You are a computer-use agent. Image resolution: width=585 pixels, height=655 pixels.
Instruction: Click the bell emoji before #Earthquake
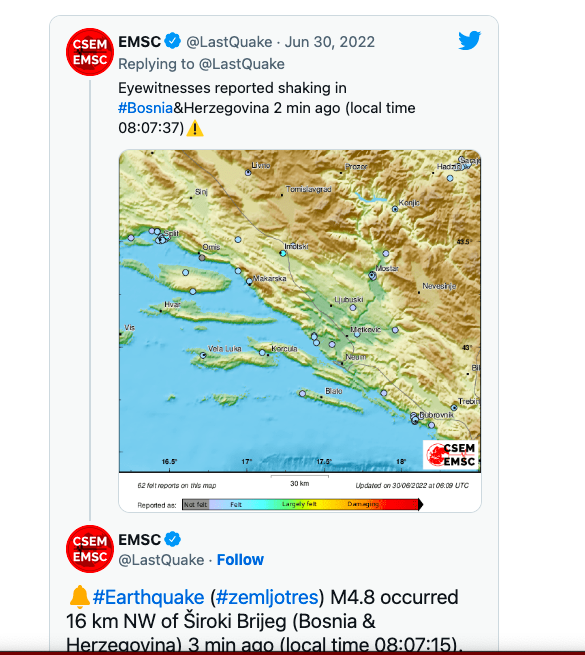pos(79,597)
